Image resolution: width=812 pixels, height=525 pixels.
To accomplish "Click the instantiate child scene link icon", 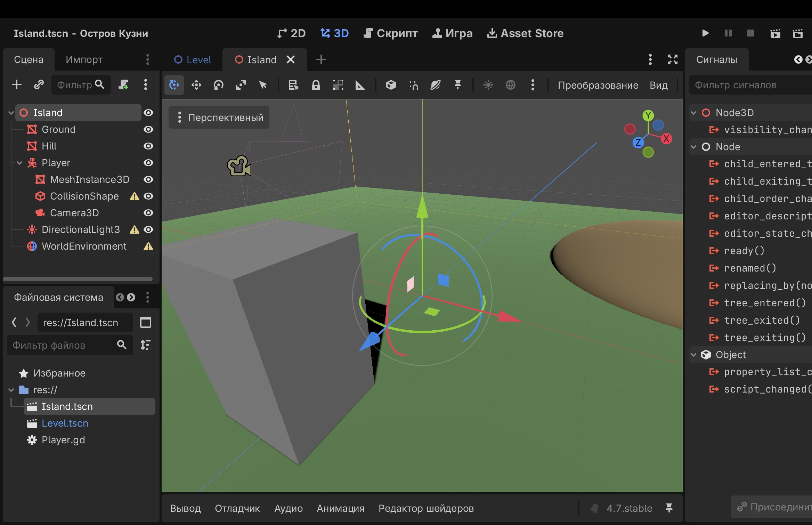I will pyautogui.click(x=39, y=84).
